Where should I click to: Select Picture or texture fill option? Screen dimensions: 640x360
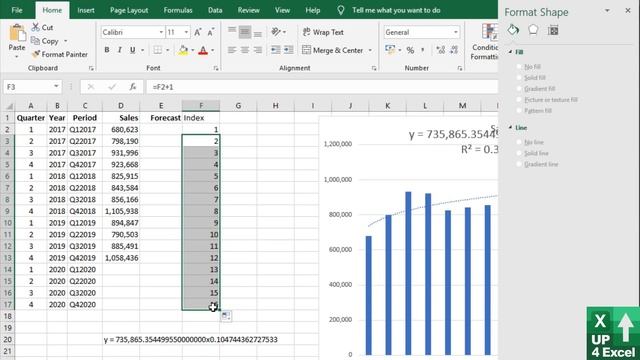pos(519,100)
